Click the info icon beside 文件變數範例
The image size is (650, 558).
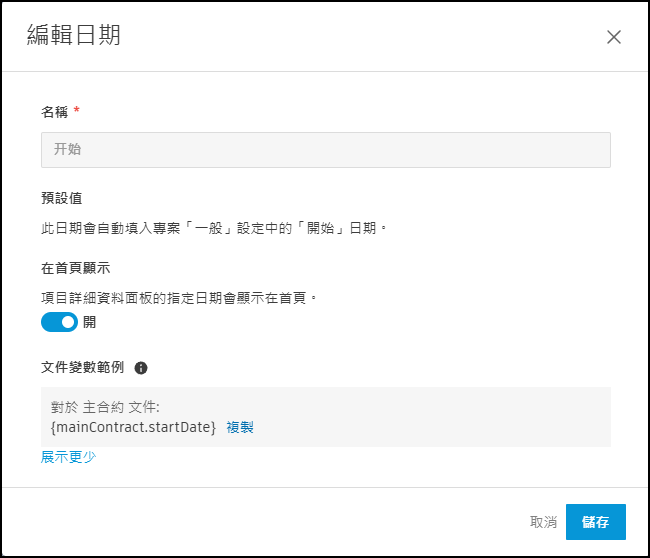pos(141,368)
